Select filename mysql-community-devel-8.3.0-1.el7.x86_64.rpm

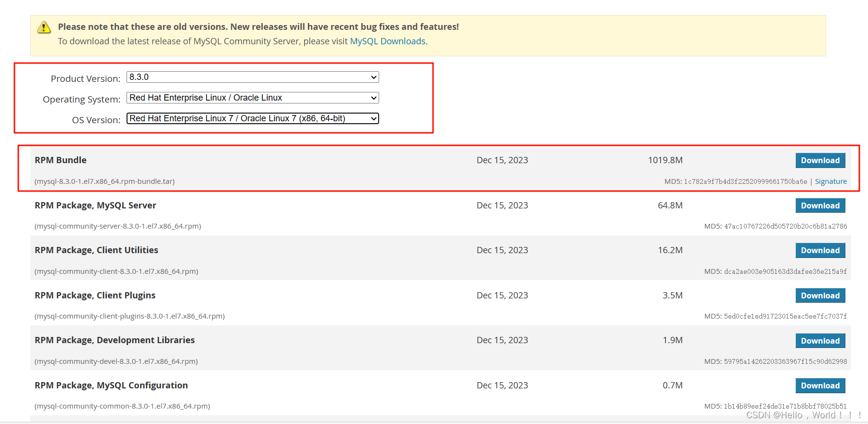coord(116,361)
